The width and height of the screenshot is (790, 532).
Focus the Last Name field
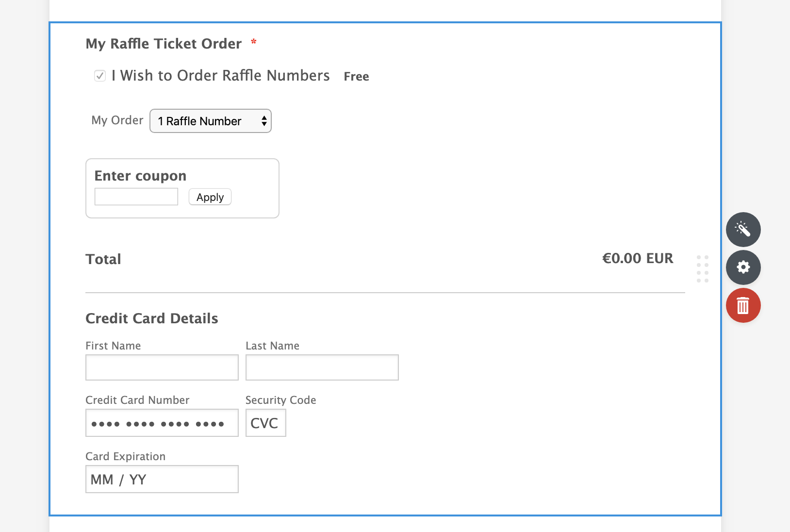(x=322, y=367)
